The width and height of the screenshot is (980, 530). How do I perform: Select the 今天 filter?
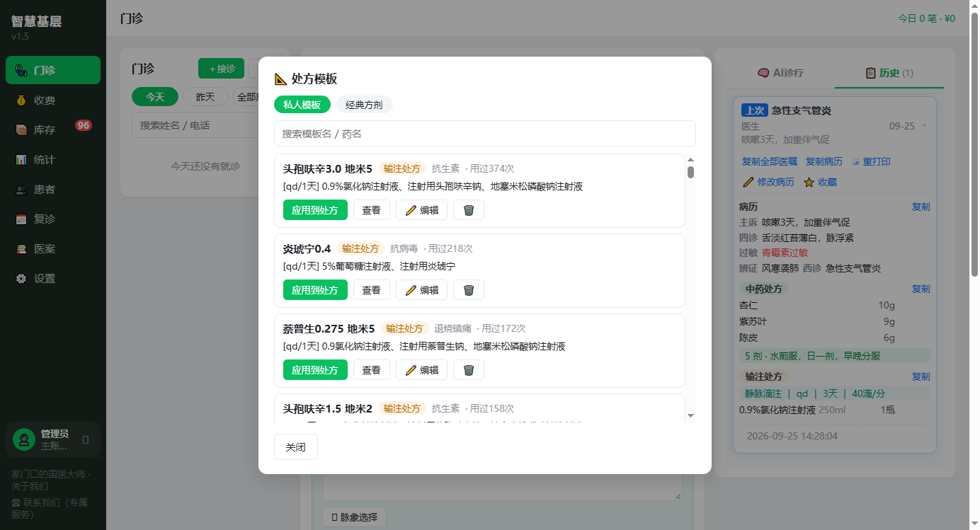(155, 96)
